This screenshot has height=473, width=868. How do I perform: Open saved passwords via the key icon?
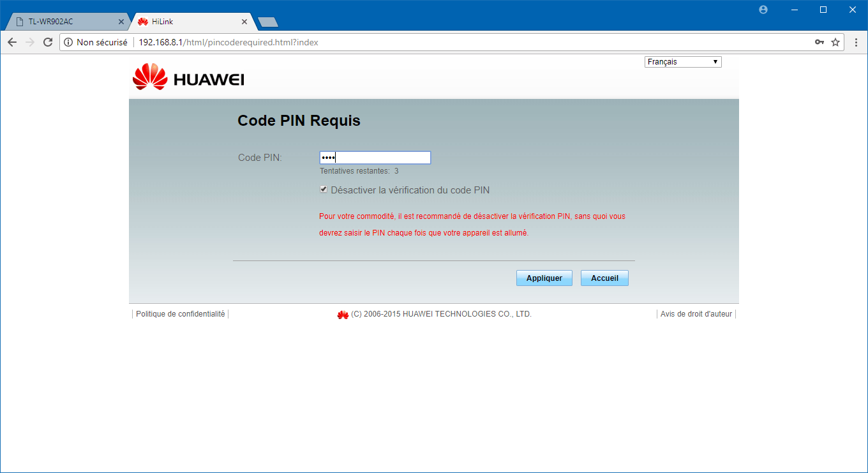tap(819, 42)
